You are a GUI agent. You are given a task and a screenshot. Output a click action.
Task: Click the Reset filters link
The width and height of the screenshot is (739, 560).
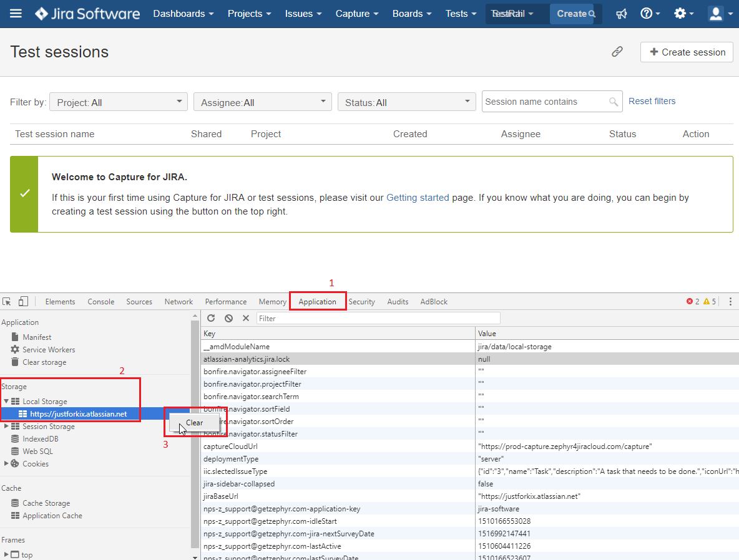652,101
